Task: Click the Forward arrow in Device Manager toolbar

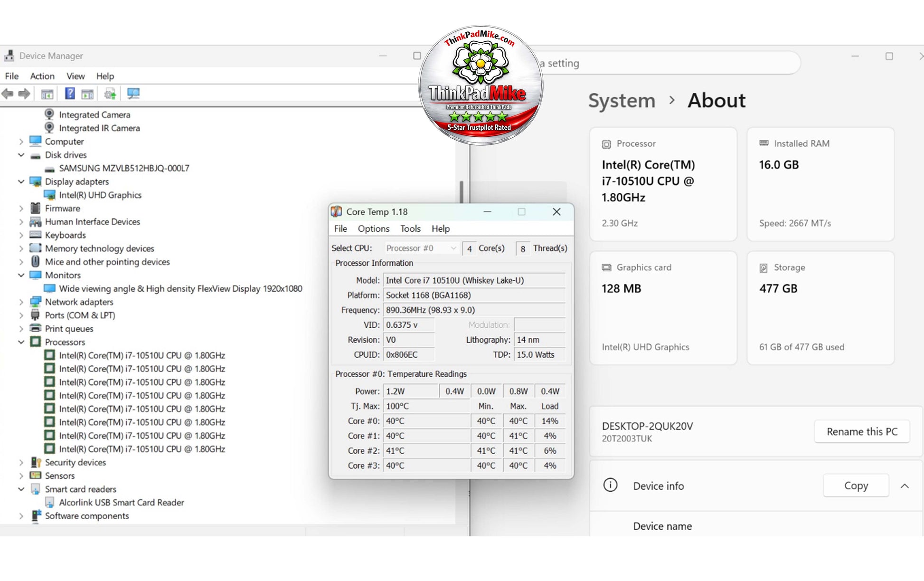Action: tap(24, 94)
